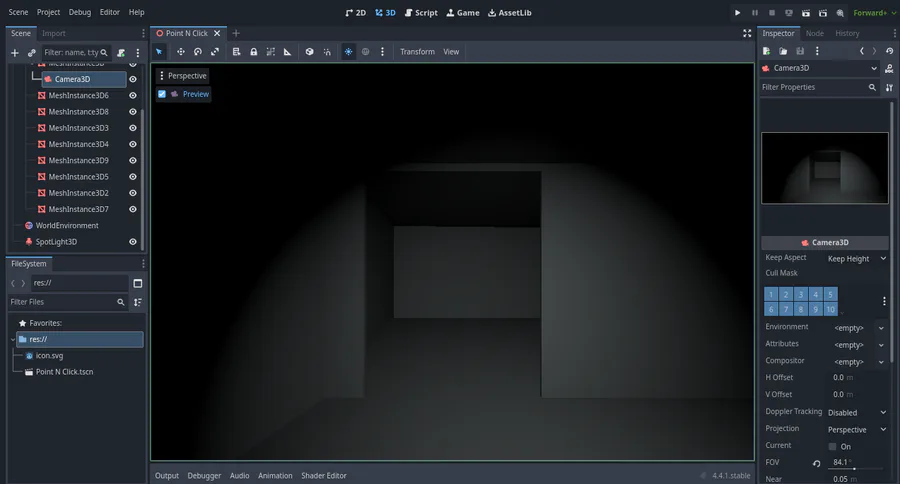Viewport: 900px width, 484px height.
Task: Open the Perspective viewport options menu
Action: [182, 76]
